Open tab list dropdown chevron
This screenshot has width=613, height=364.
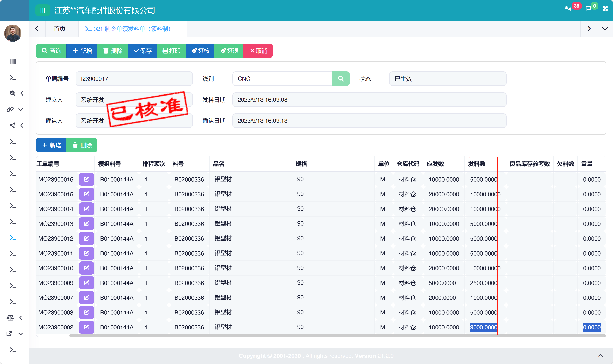(605, 29)
